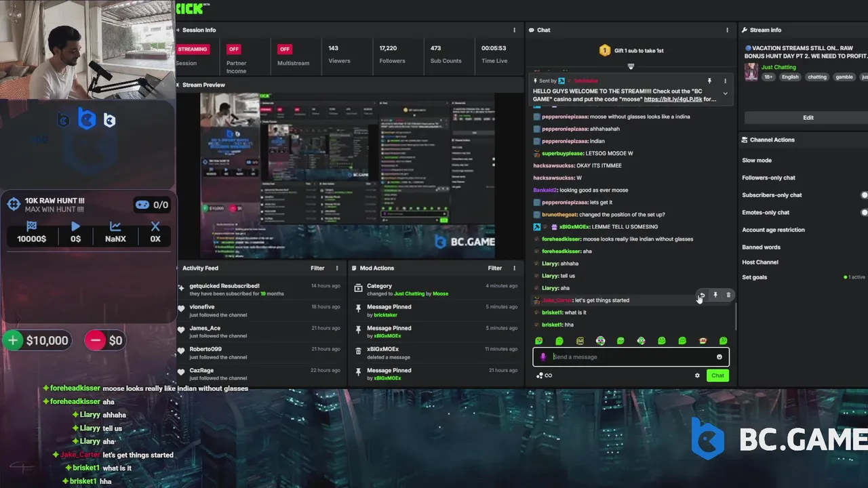Click the scroll-down arrows icon above pinned message
Viewport: 868px width, 488px height.
click(631, 66)
